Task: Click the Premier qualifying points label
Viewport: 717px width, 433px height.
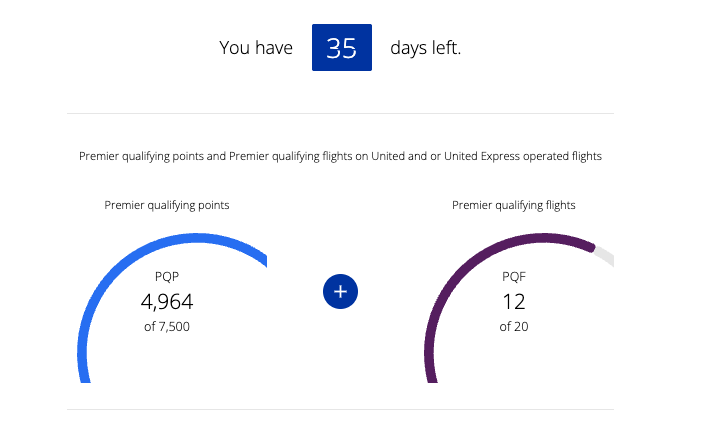Action: 167,205
